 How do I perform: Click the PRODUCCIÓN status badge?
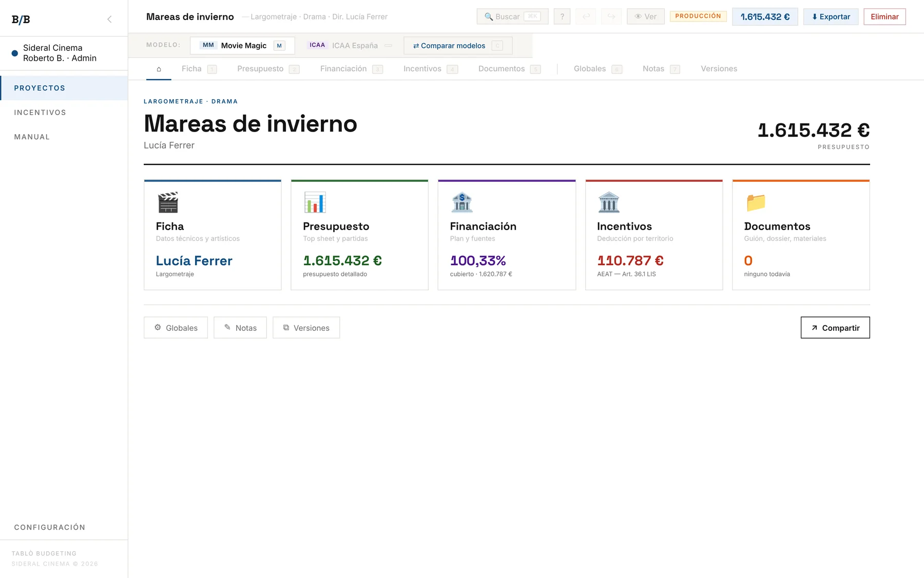click(x=698, y=16)
